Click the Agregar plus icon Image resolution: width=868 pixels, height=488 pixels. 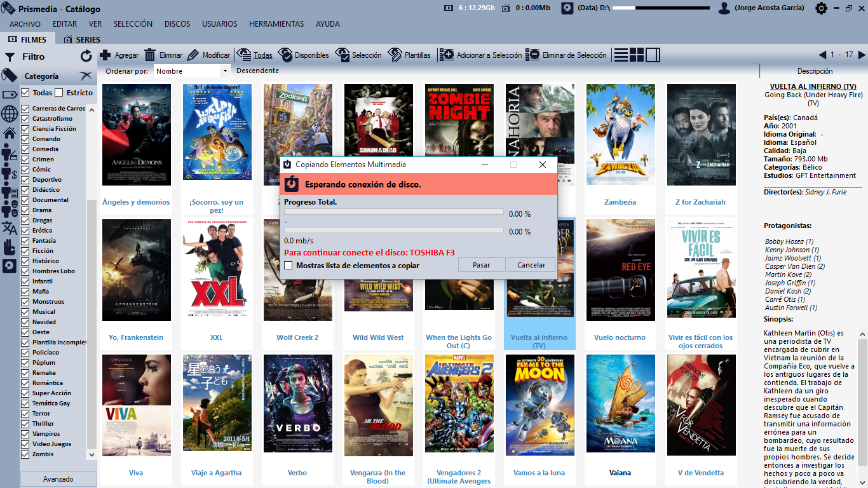pos(105,55)
